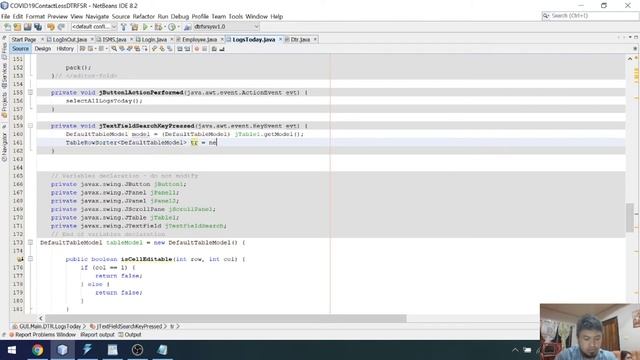Open the Navigator side panel

click(4, 146)
